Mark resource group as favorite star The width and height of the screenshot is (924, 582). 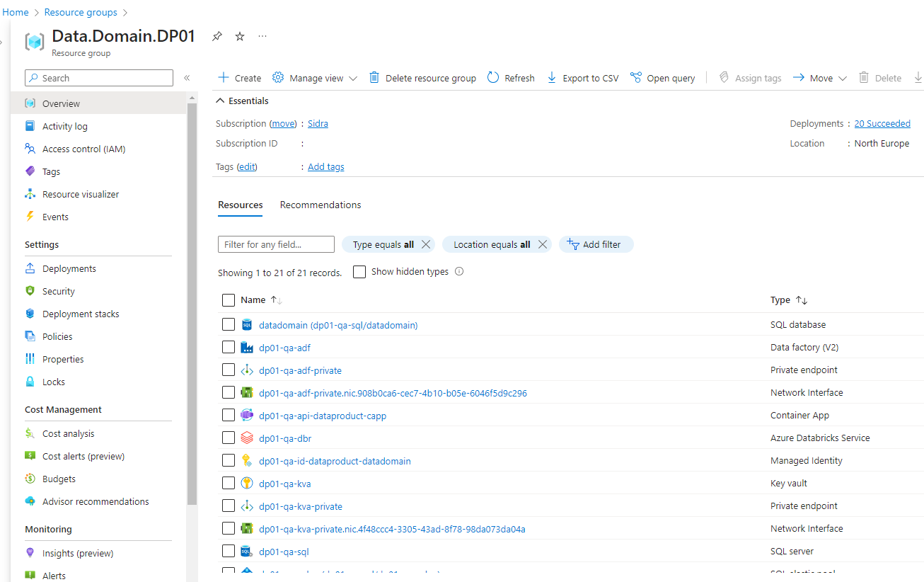click(240, 37)
